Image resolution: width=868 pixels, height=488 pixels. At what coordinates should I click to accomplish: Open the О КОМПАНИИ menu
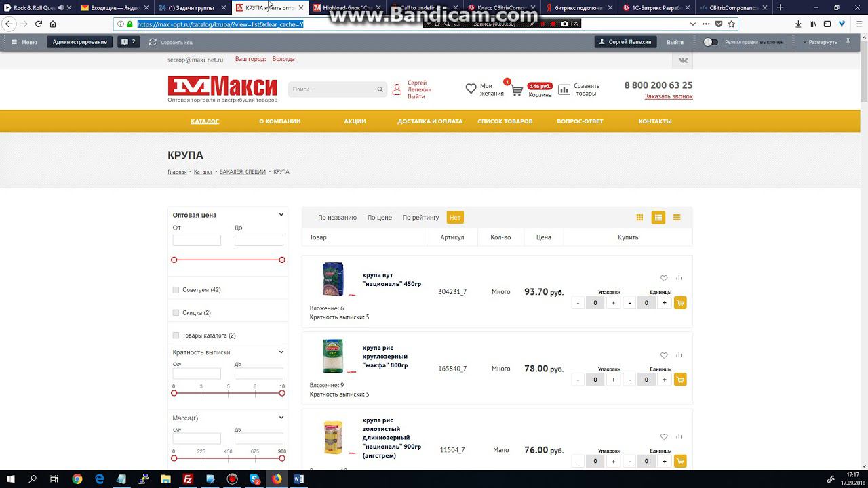click(x=279, y=121)
